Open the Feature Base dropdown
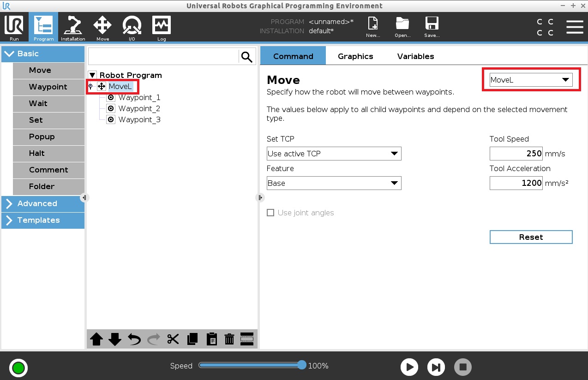The image size is (588, 380). click(x=334, y=183)
